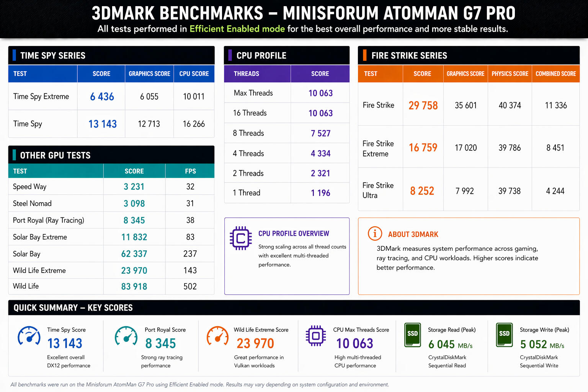Click the summary Port Royal score 8 345
This screenshot has height=392, width=588.
160,344
